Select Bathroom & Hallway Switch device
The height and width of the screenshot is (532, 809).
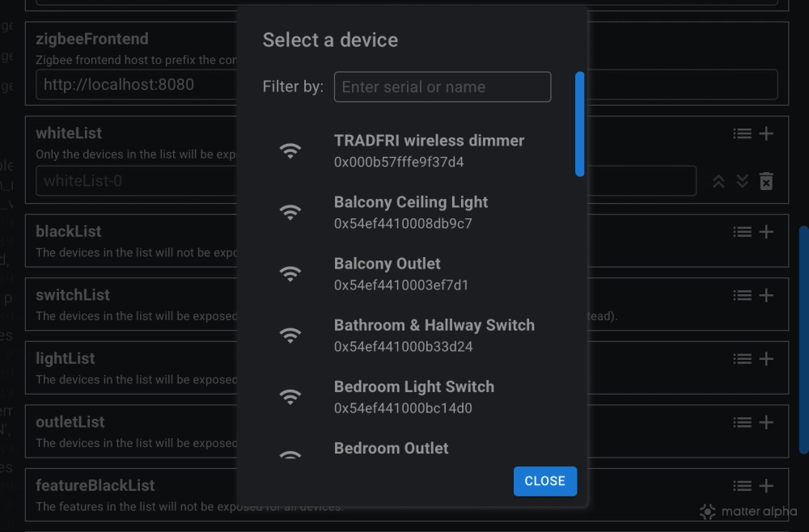tap(434, 335)
